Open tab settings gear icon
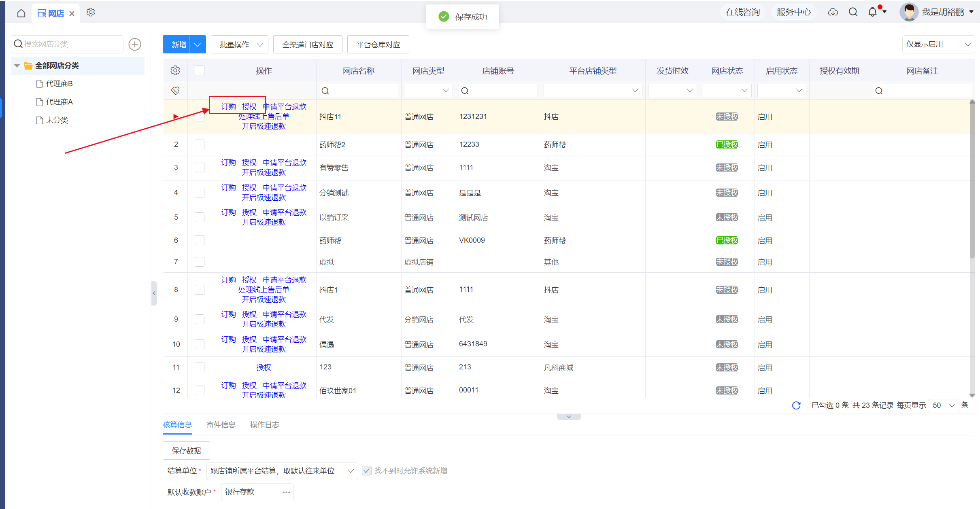The image size is (980, 509). point(91,13)
